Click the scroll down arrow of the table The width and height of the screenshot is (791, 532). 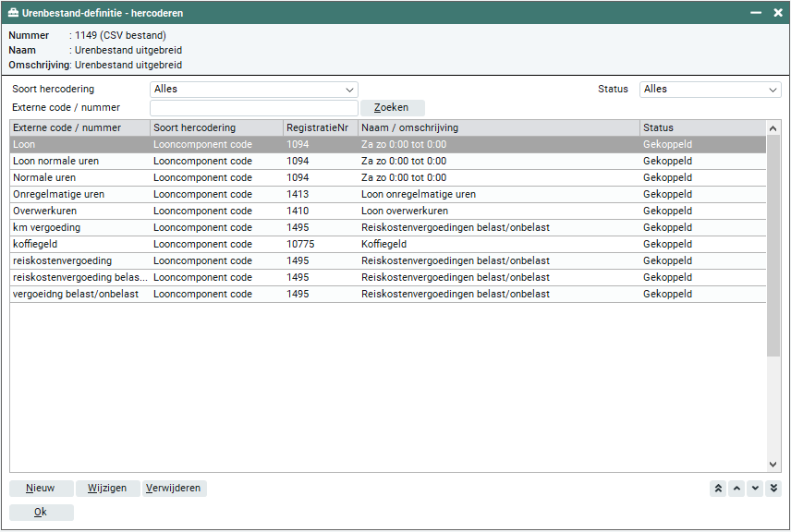(773, 465)
